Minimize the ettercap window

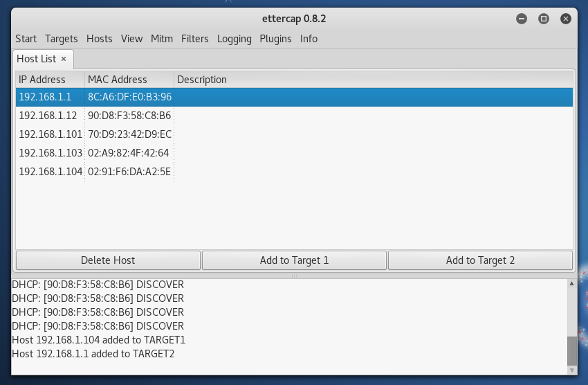click(522, 19)
